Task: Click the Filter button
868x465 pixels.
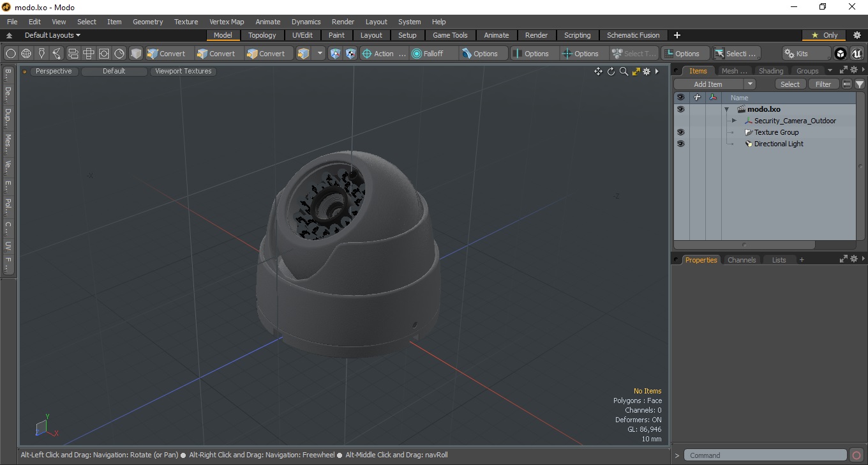Action: tap(824, 84)
